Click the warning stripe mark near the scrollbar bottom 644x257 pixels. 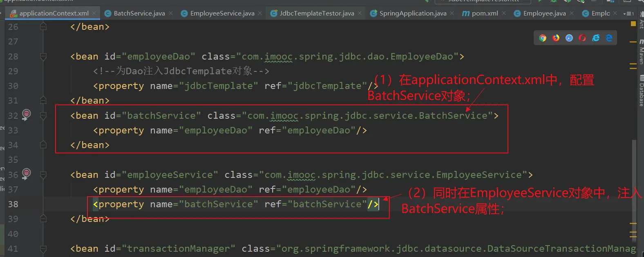click(633, 237)
